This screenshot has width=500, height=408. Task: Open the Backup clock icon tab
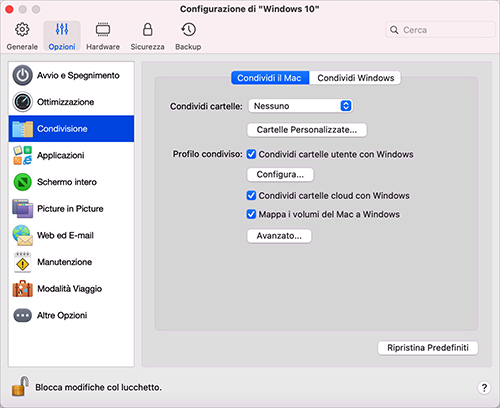click(188, 29)
